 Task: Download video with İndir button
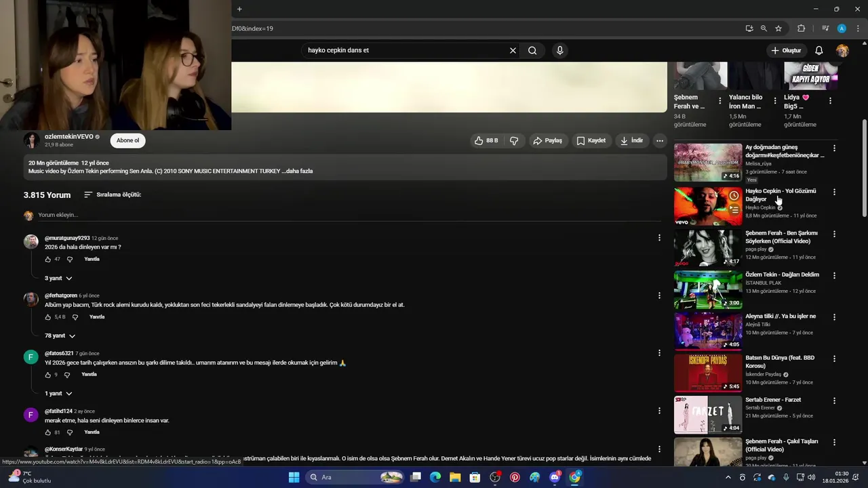(x=632, y=140)
